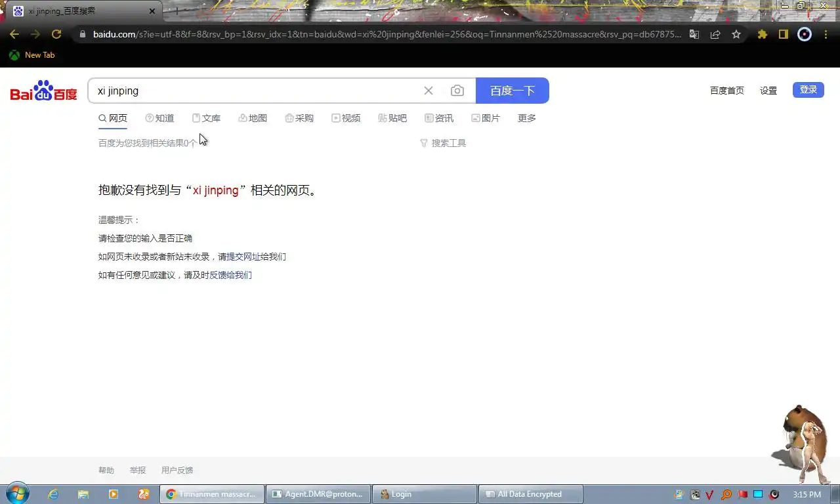This screenshot has width=840, height=504.
Task: Open image search via camera icon
Action: point(457,91)
